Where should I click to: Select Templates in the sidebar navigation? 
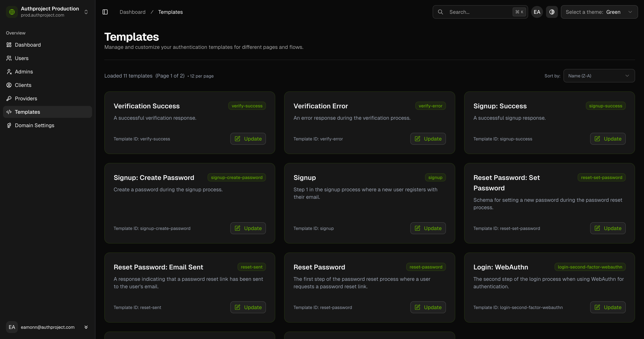tap(27, 112)
